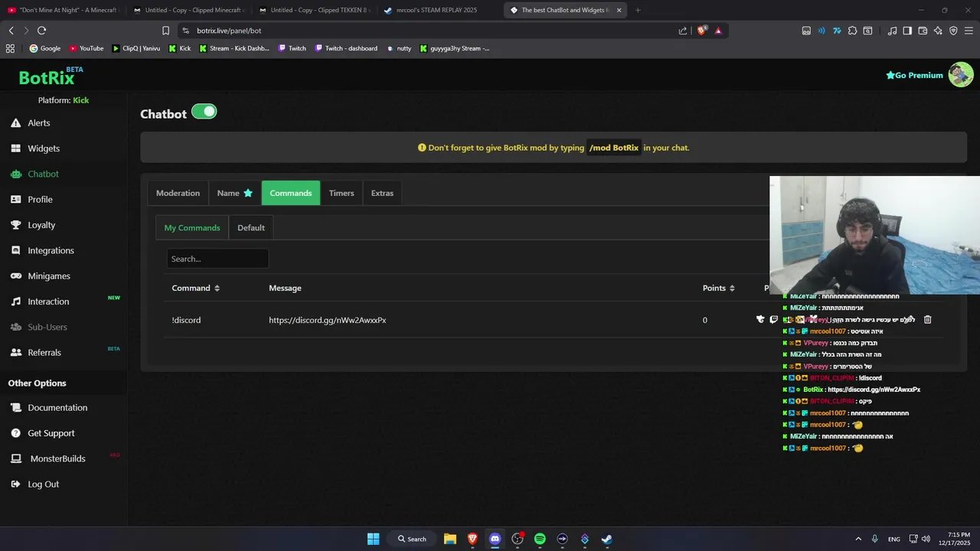
Task: Click the Search commands input field
Action: coord(217,259)
